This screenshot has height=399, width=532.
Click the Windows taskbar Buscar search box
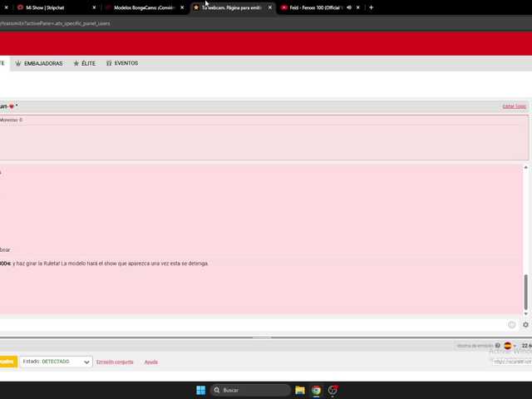(250, 390)
